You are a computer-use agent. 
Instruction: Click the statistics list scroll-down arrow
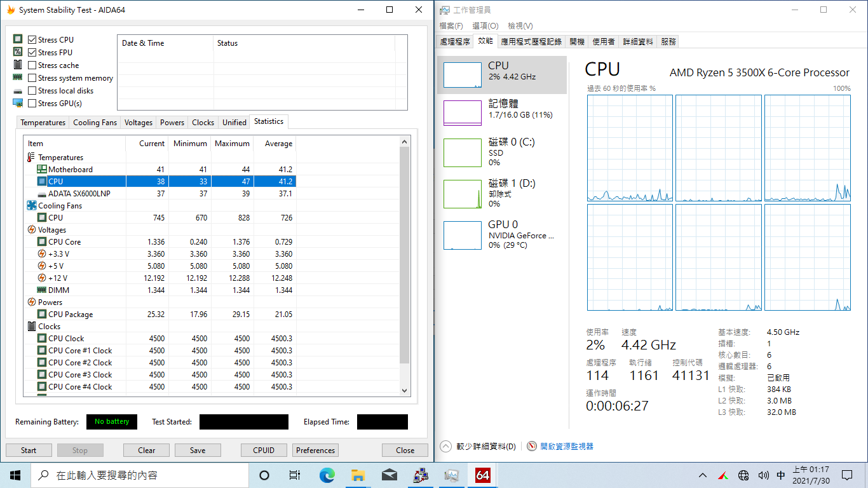point(405,391)
